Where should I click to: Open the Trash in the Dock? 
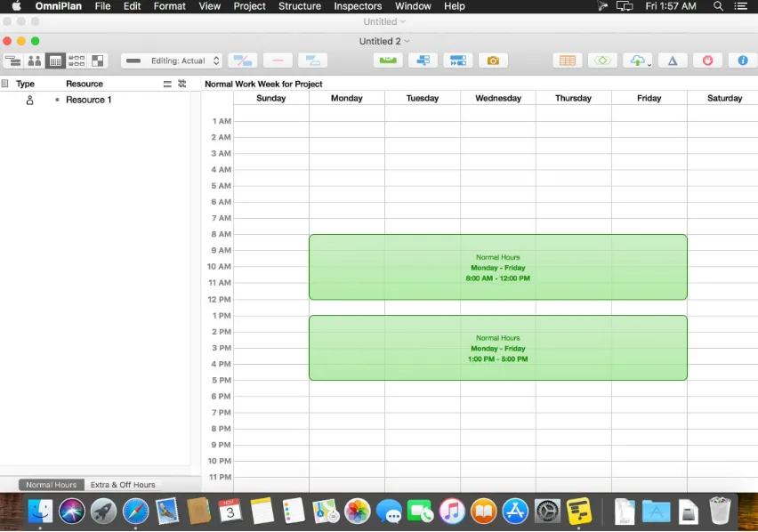pos(720,512)
